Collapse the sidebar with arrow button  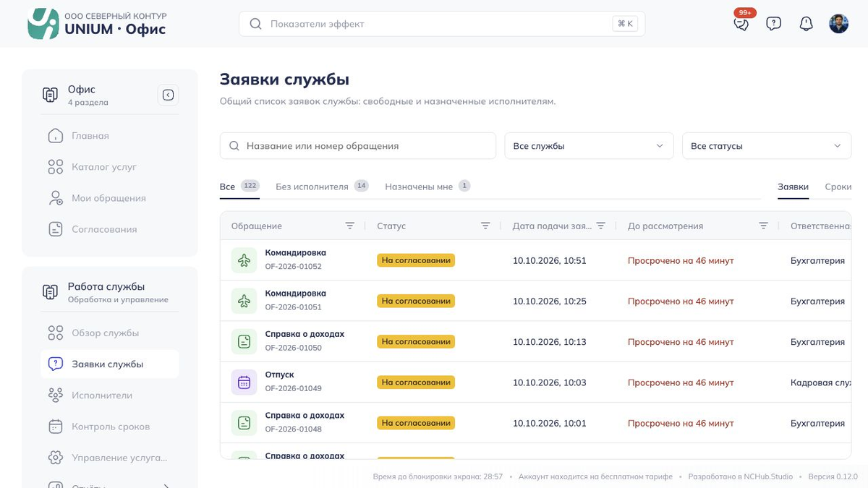(169, 95)
